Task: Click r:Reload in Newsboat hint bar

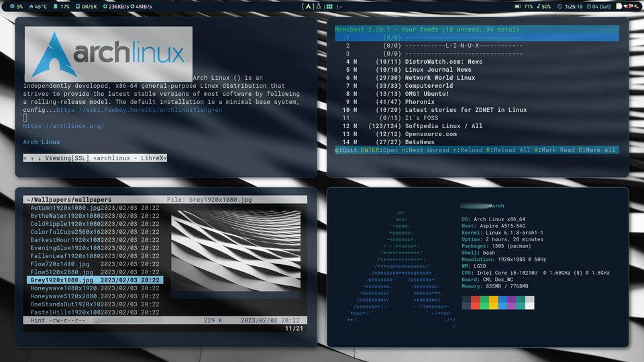Action: 468,150
